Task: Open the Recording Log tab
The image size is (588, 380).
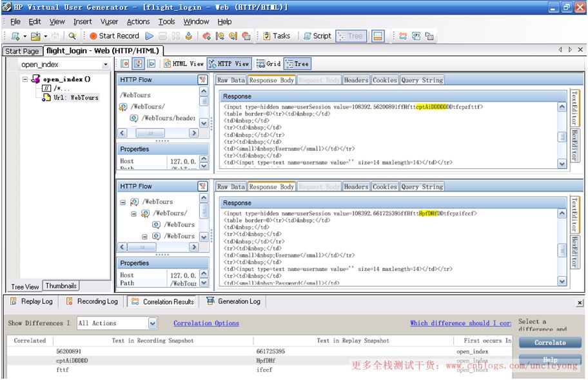Action: point(92,301)
